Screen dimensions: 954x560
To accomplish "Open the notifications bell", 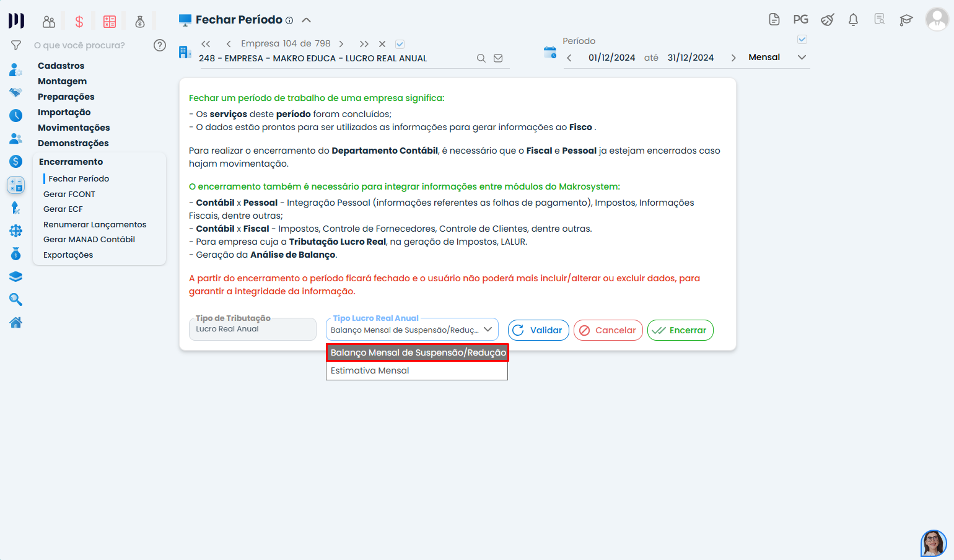I will coord(854,20).
